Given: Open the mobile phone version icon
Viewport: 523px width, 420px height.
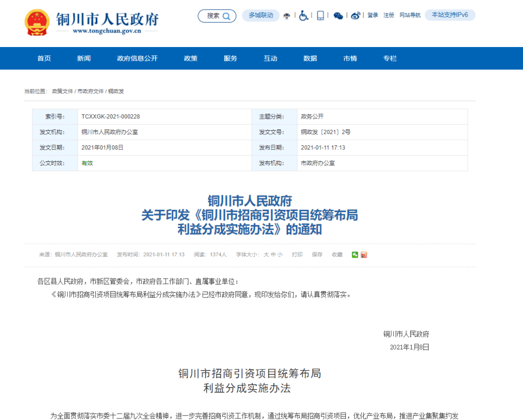Looking at the screenshot, I should 321,16.
